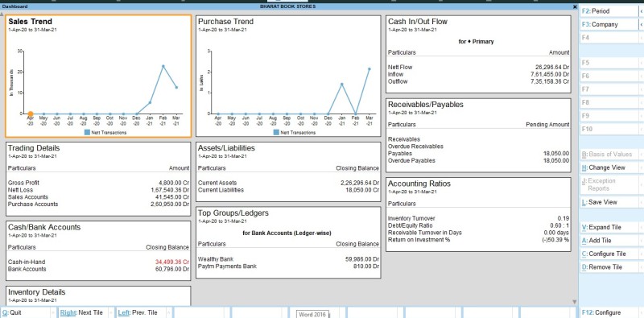Close the Dashboard with the X icon
The image size is (644, 318).
point(575,6)
